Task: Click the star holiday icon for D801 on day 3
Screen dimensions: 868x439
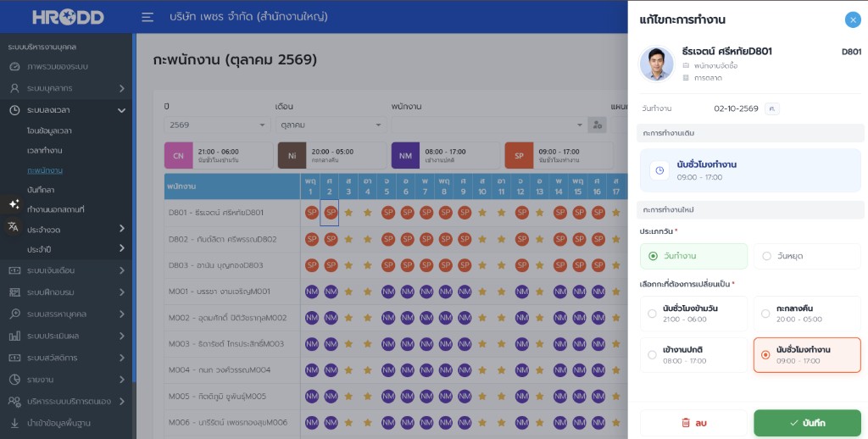Action: click(348, 213)
